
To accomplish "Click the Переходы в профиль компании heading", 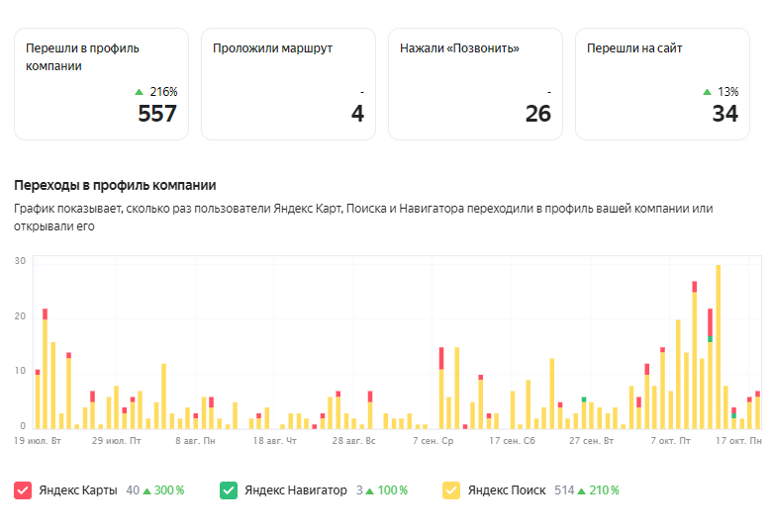I will pyautogui.click(x=115, y=185).
